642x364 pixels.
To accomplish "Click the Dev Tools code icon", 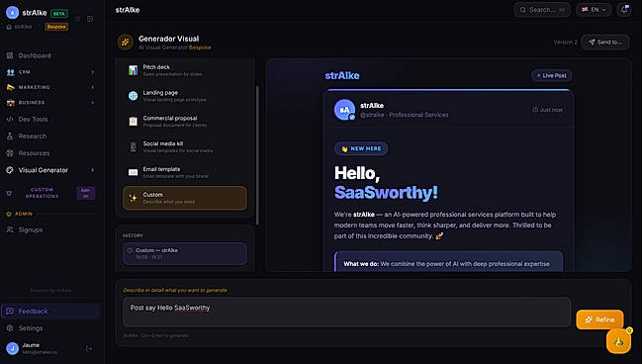I will coord(10,119).
